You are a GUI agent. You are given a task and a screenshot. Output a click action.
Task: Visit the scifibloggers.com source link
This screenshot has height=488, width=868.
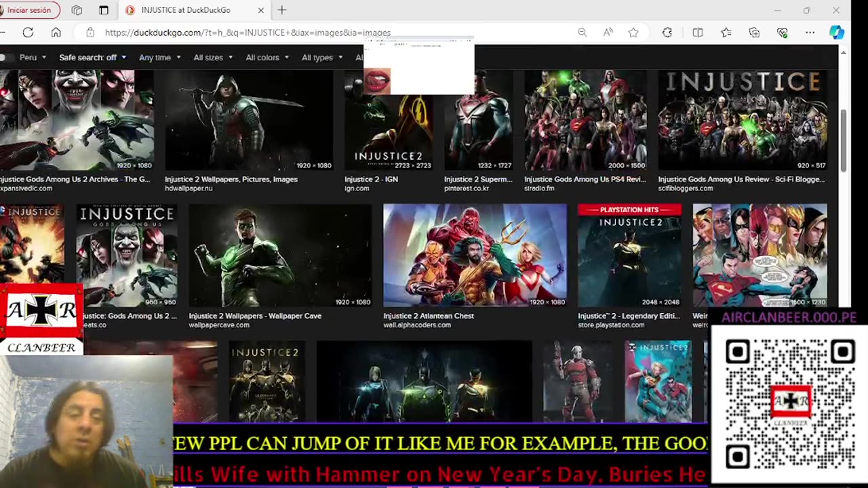tap(686, 188)
